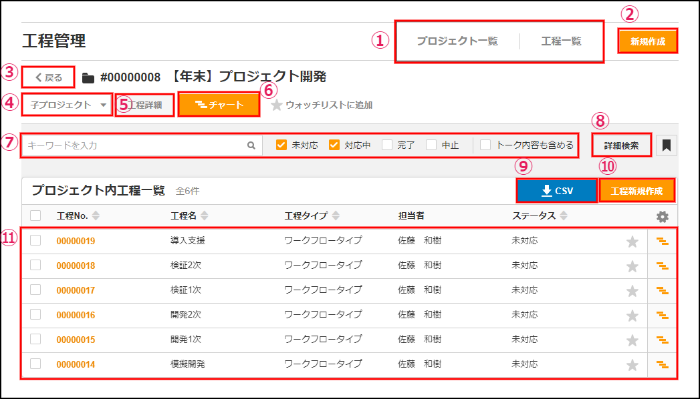Check the row checkbox for 00000018
This screenshot has height=399, width=700.
pyautogui.click(x=36, y=266)
